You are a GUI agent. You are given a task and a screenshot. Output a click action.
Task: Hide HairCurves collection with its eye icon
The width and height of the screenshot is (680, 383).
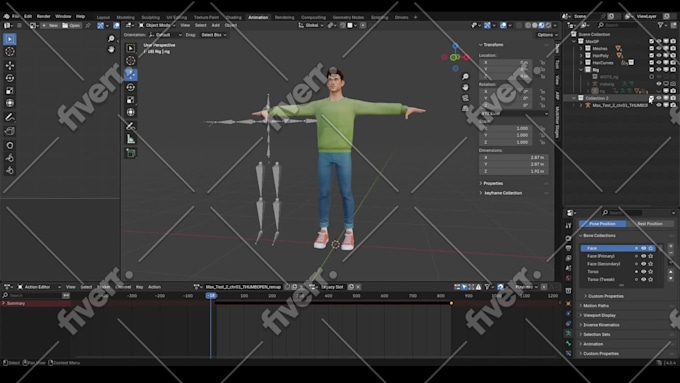(x=659, y=62)
